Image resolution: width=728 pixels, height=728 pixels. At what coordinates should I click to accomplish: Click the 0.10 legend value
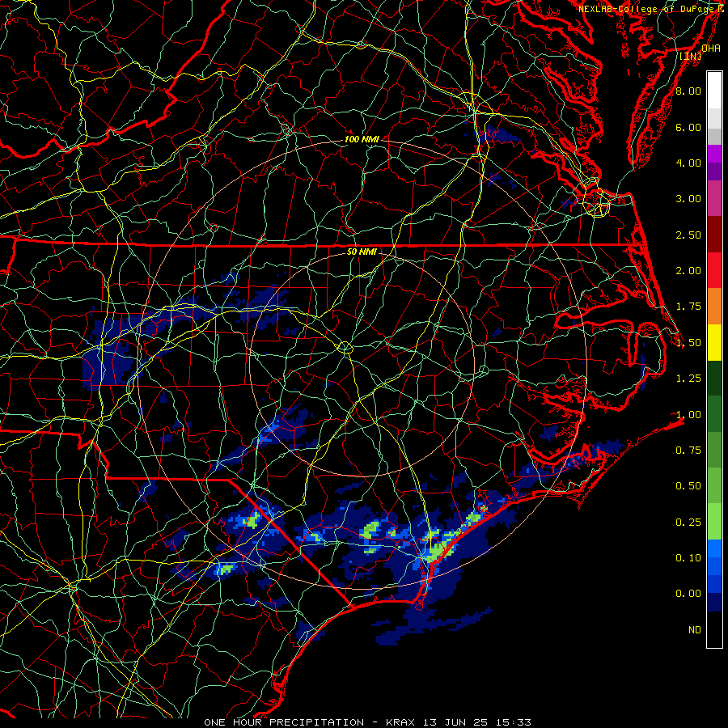688,558
